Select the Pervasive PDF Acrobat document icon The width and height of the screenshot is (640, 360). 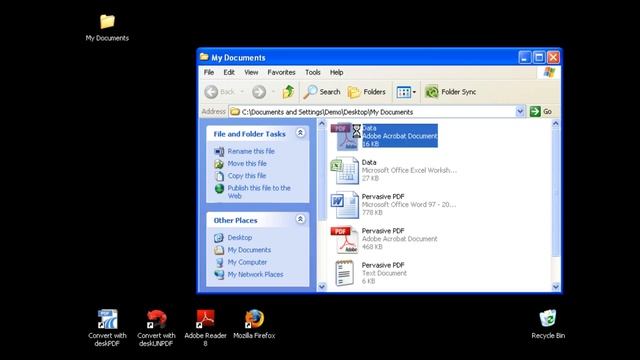[344, 239]
